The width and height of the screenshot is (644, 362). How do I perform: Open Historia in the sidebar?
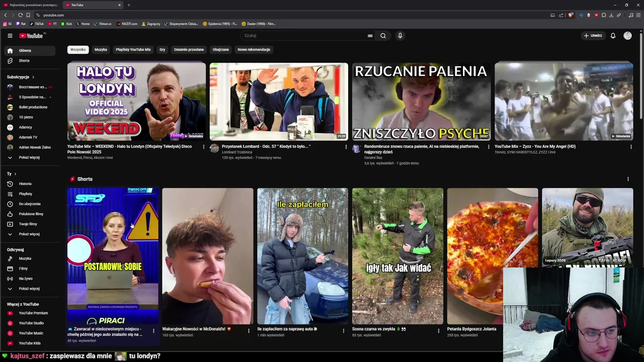pyautogui.click(x=30, y=184)
